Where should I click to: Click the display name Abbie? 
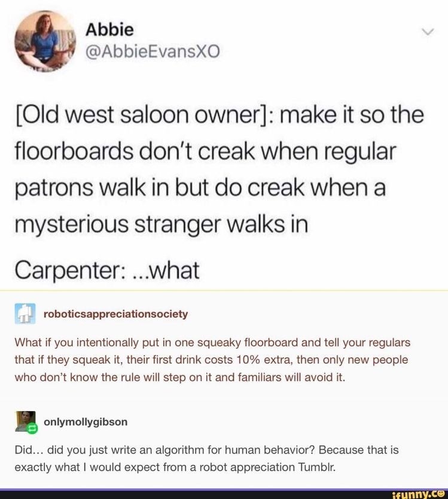pos(110,30)
